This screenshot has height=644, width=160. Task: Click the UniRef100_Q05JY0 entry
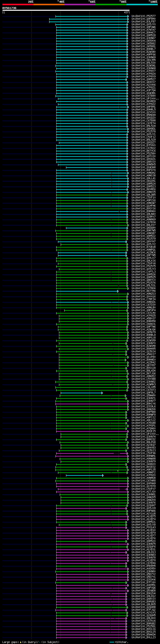click(143, 24)
